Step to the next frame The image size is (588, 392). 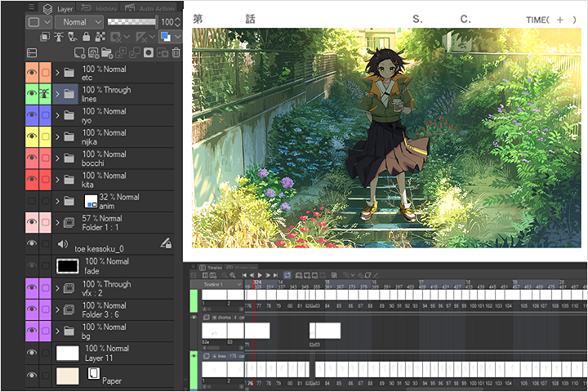[268, 275]
